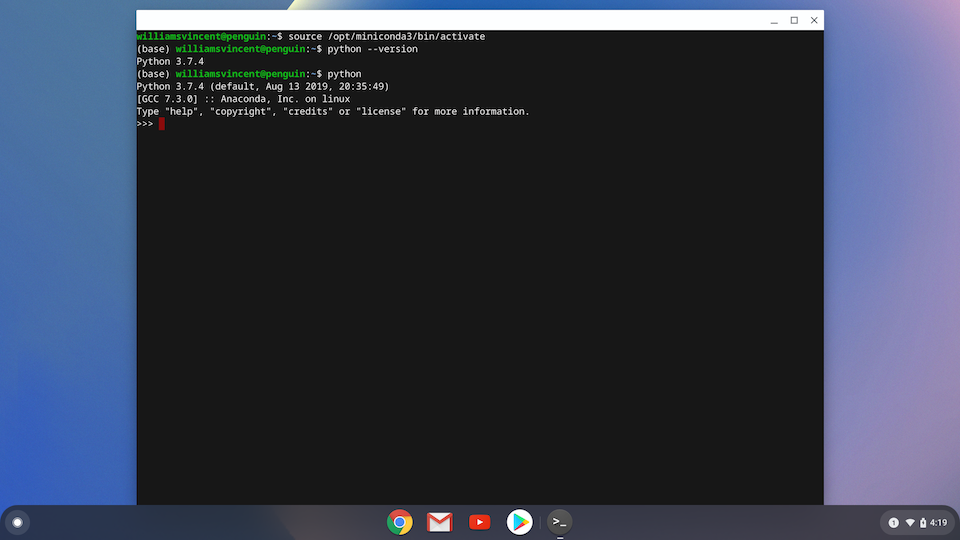Minimize the terminal window

point(774,20)
